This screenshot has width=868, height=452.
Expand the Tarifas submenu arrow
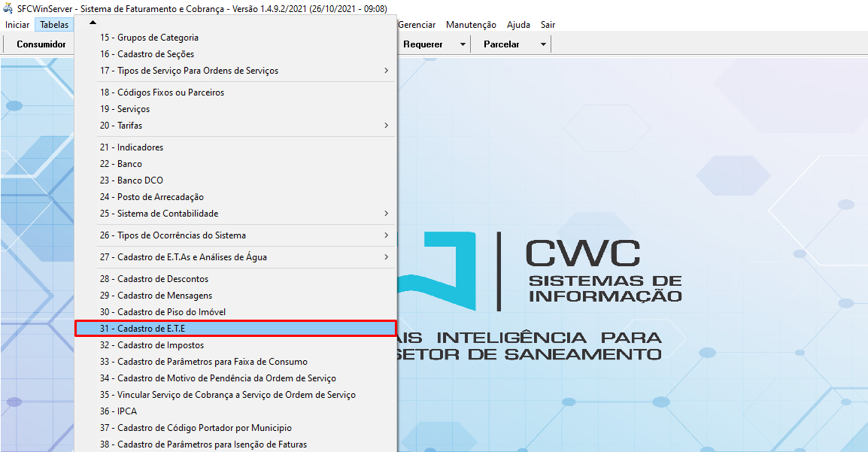tap(386, 126)
